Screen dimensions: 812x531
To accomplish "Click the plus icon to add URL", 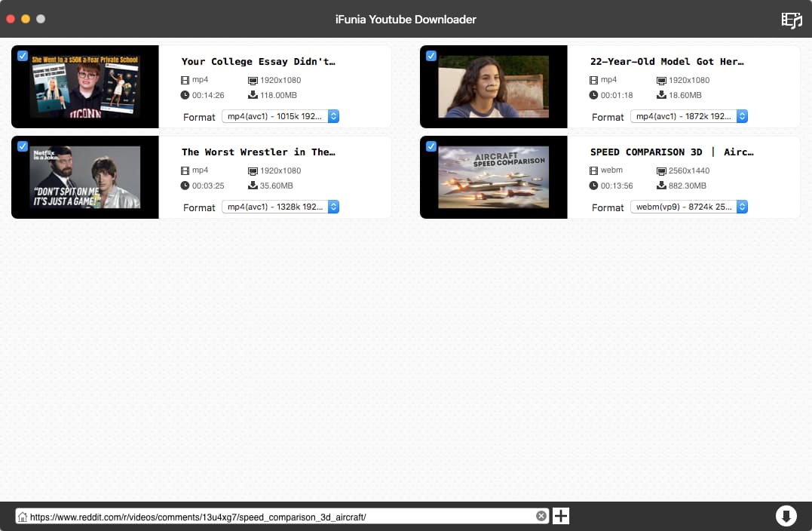I will pos(561,516).
